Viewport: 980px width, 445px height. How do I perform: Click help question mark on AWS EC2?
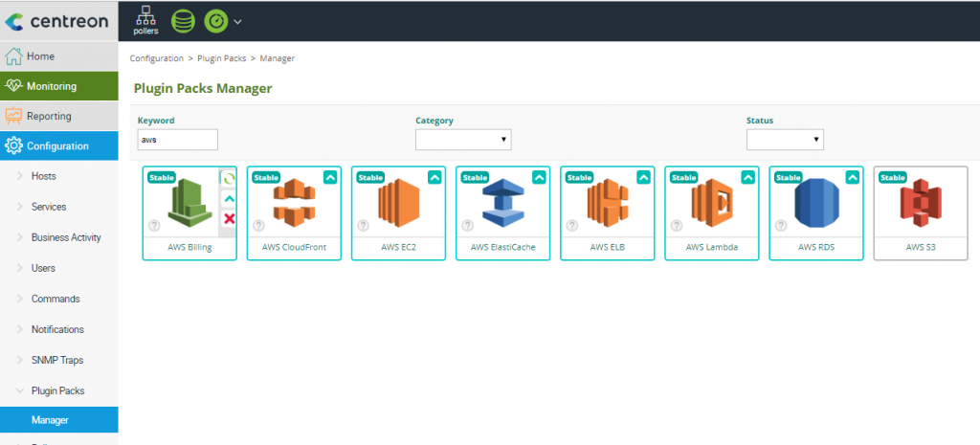pos(363,226)
